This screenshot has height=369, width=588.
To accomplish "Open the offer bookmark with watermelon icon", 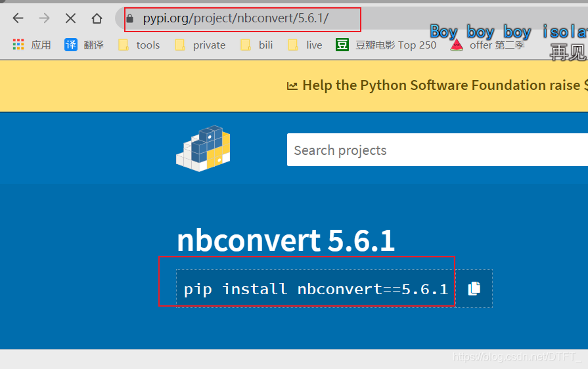I will click(487, 45).
